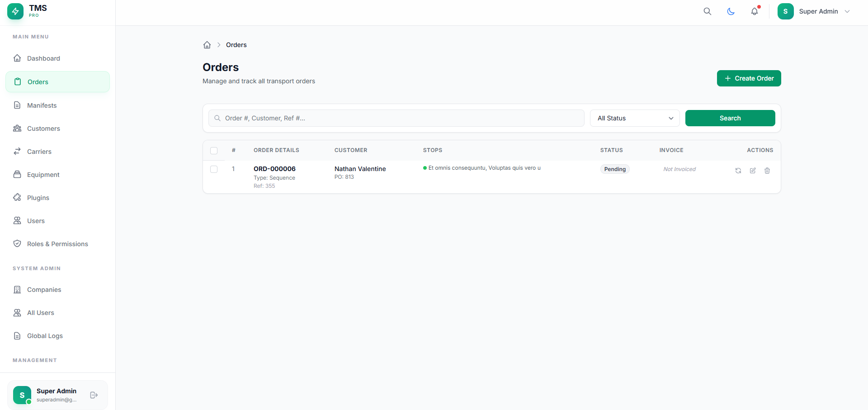Click the Customers group icon in sidebar
Viewport: 868px width, 410px height.
[x=17, y=129]
